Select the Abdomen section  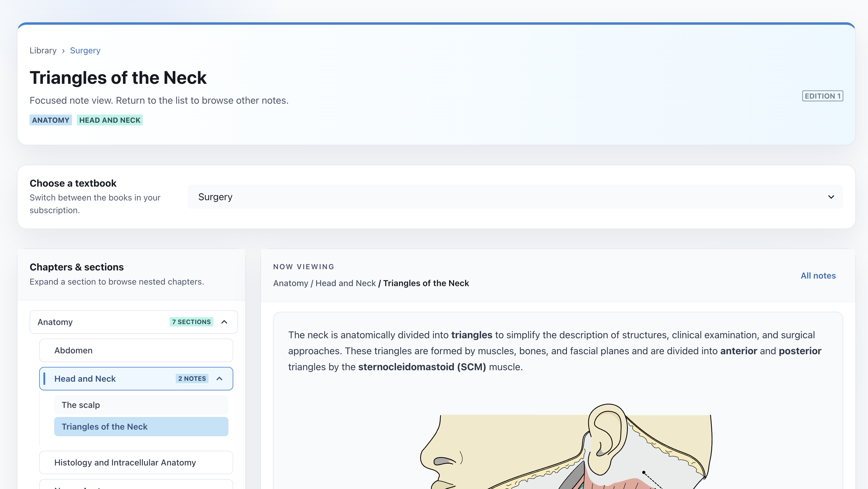click(136, 350)
